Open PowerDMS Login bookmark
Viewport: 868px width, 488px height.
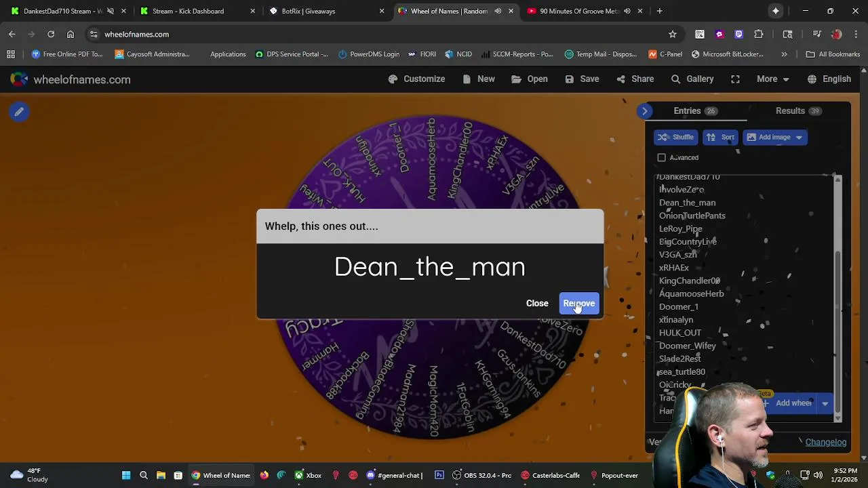pos(369,54)
